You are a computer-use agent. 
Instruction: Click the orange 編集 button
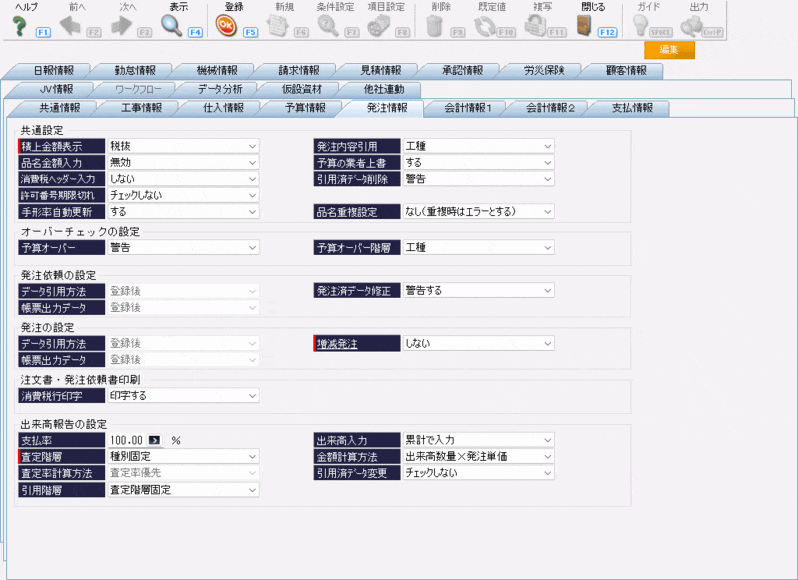[669, 51]
